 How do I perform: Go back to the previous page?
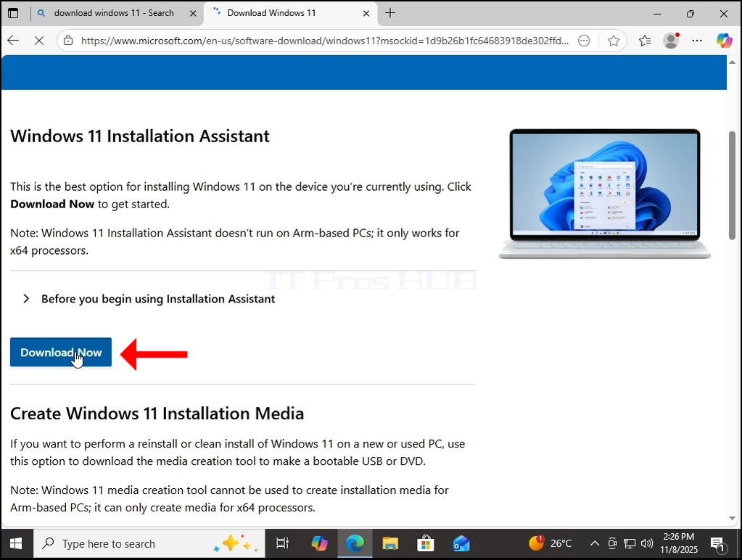pos(13,41)
